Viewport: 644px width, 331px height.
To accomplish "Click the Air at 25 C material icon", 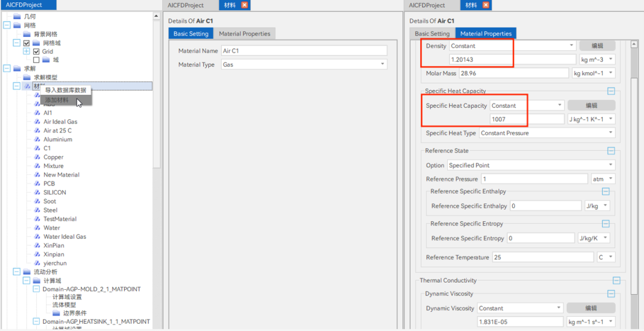I will [37, 130].
